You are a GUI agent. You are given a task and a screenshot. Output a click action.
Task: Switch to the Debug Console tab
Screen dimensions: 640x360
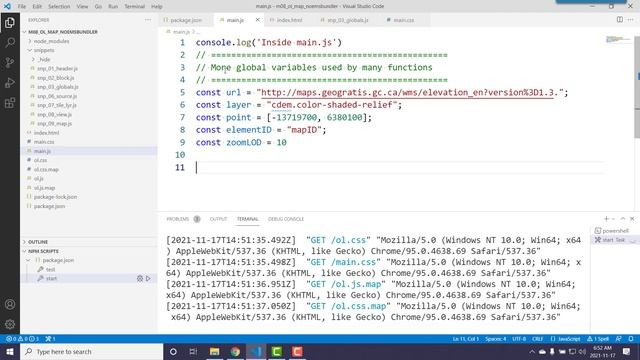tap(286, 219)
